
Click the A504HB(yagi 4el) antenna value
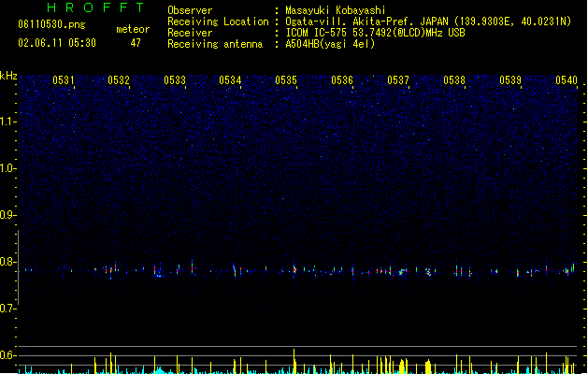point(330,44)
